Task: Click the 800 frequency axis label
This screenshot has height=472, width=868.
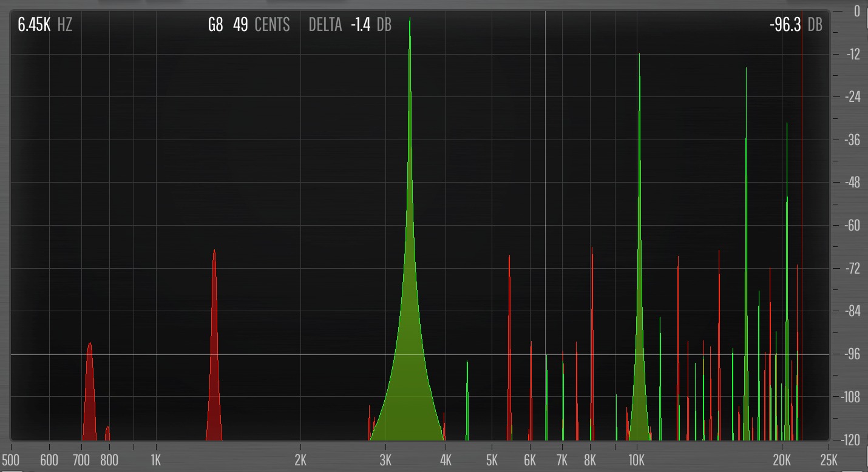Action: (x=109, y=459)
